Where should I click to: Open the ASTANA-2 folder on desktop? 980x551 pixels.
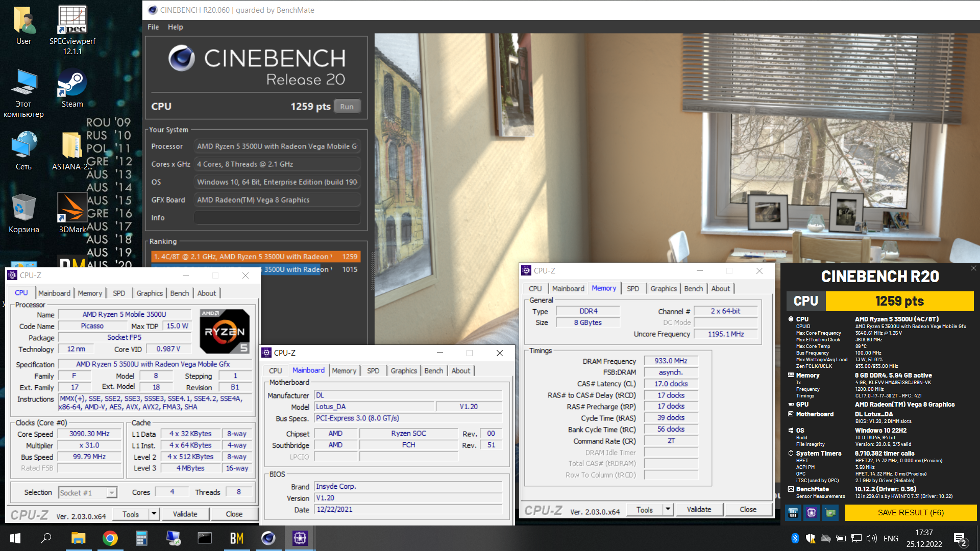tap(71, 151)
